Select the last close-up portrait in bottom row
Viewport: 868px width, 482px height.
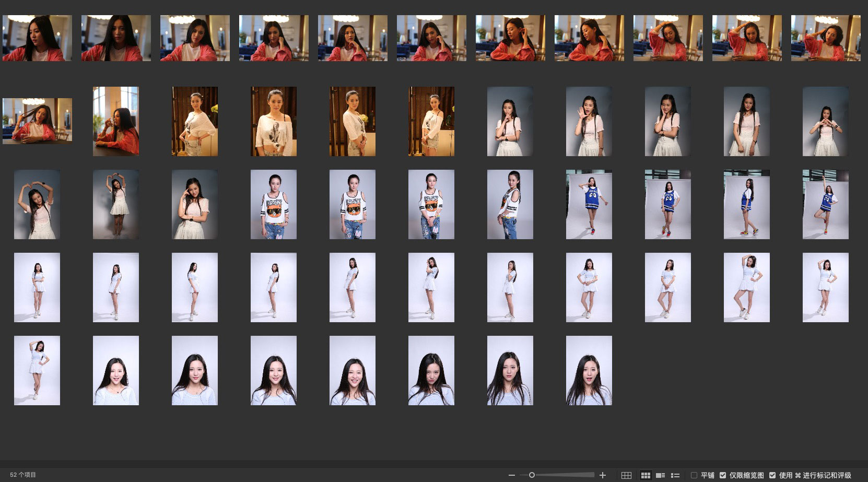pyautogui.click(x=589, y=370)
